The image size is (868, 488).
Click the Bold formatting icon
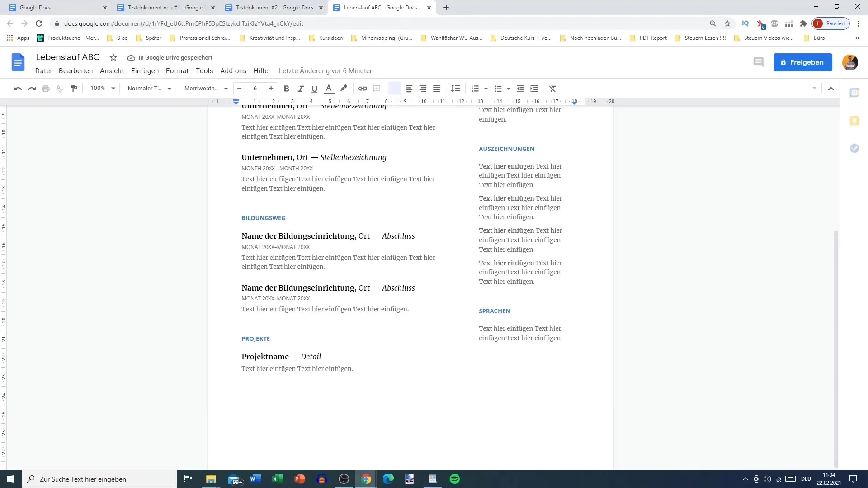click(286, 88)
